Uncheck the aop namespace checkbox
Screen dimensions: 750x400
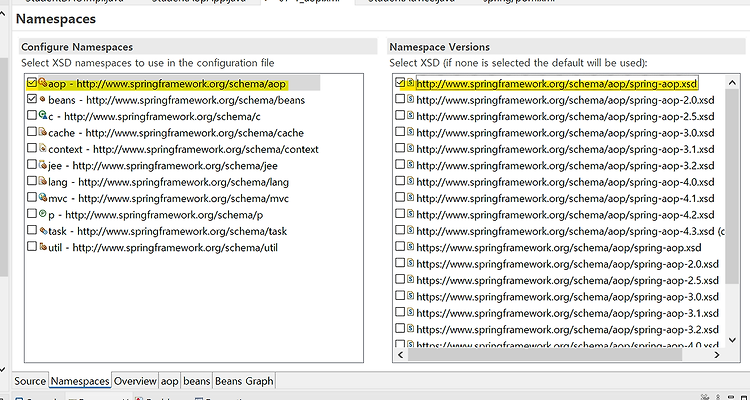pos(32,83)
